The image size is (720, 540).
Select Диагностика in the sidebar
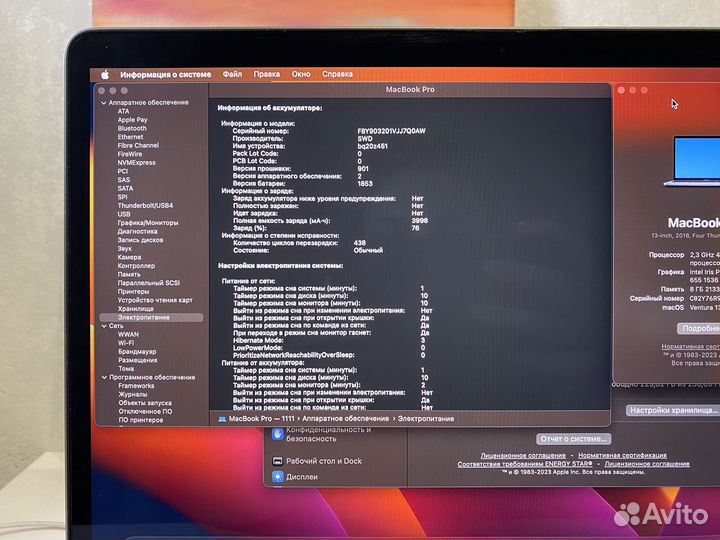137,231
